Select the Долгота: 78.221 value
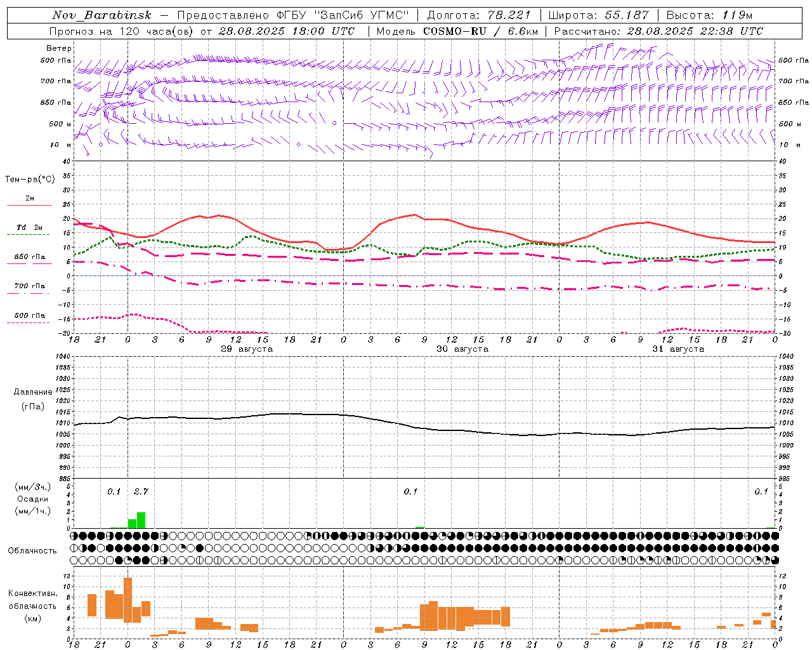 click(479, 15)
